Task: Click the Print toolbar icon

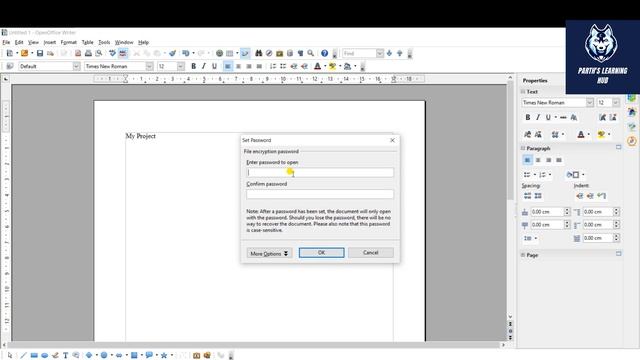Action: tap(88, 53)
